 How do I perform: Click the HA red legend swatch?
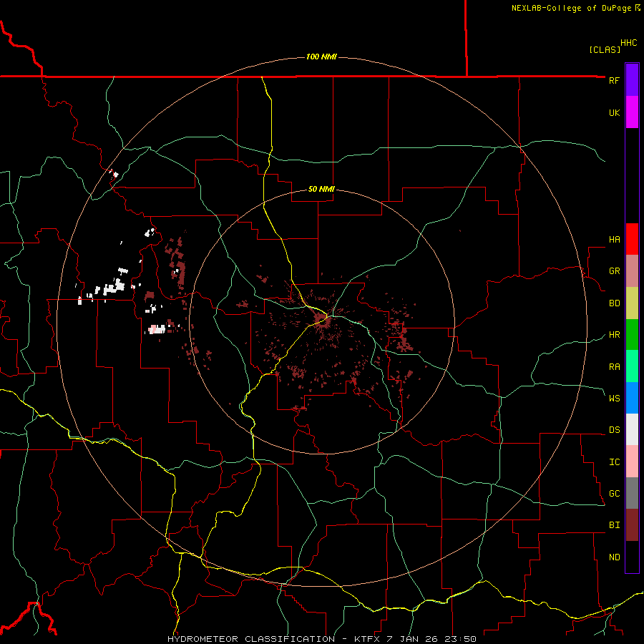pos(632,239)
